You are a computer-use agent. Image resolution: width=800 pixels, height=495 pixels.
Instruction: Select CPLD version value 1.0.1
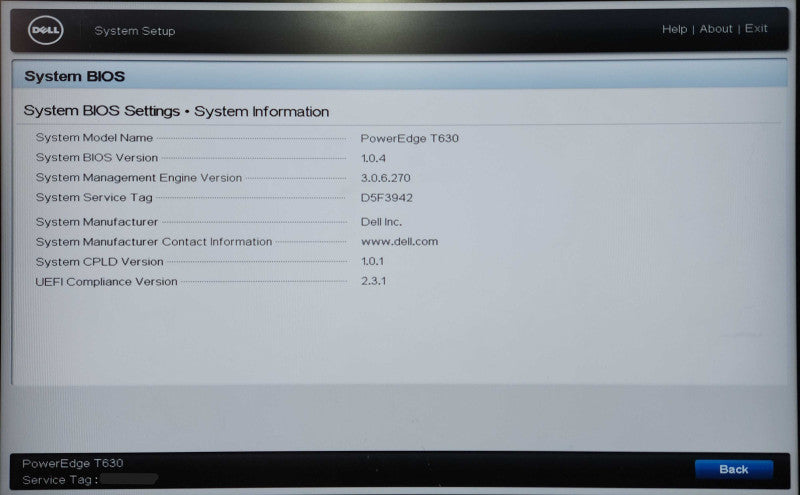(x=372, y=261)
